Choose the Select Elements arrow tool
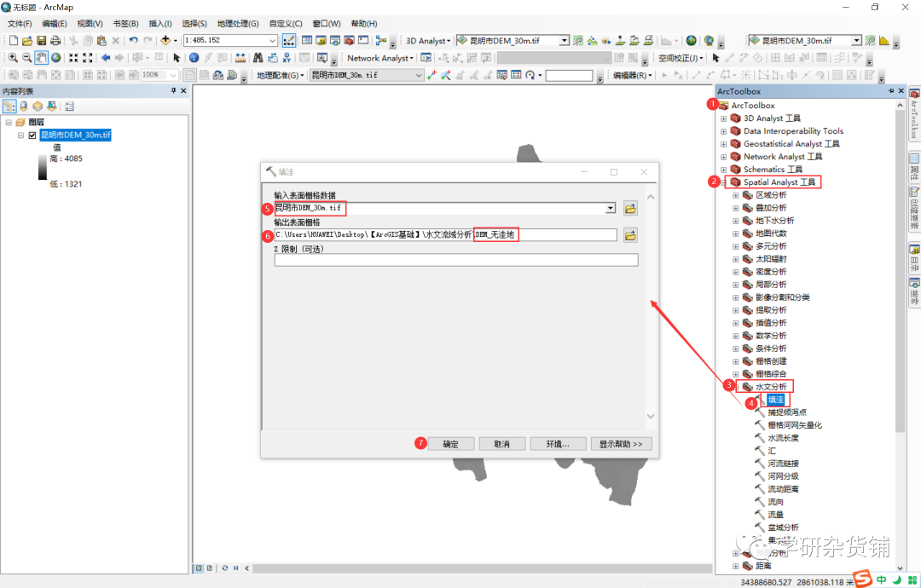The width and height of the screenshot is (921, 588). coord(177,57)
